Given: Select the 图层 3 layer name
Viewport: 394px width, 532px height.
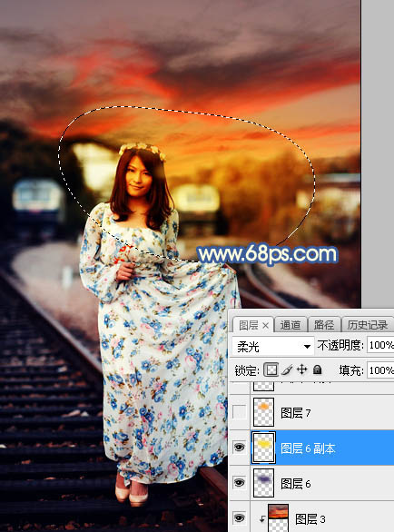Looking at the screenshot, I should pos(310,518).
